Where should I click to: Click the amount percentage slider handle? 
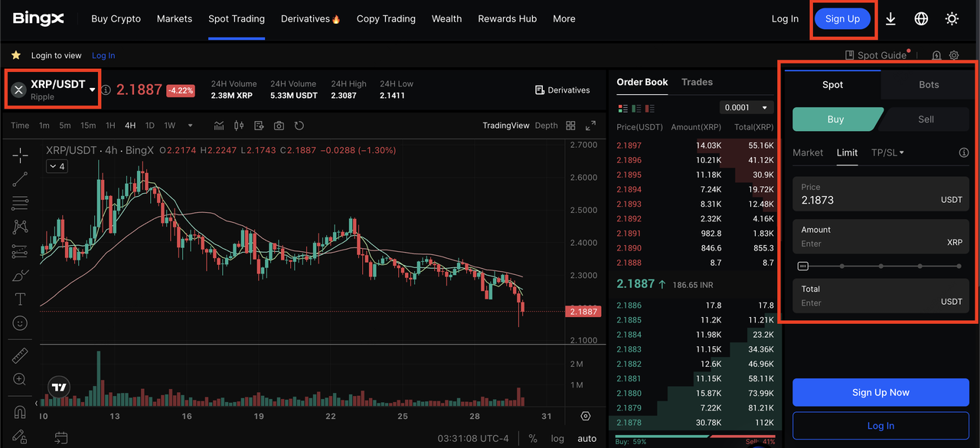coord(802,267)
